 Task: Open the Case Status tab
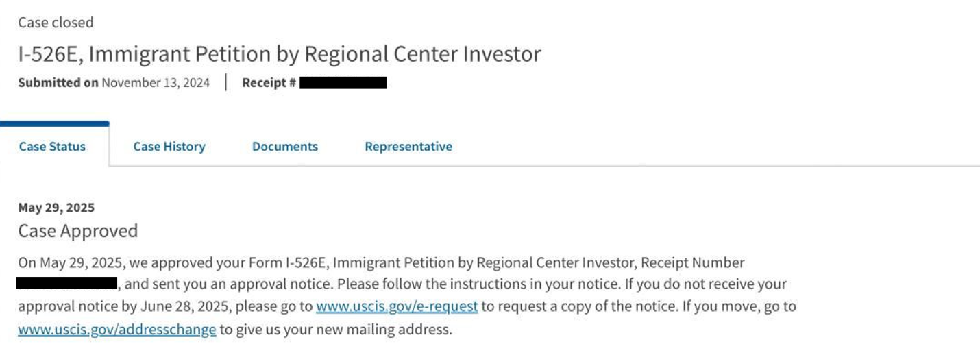(x=52, y=147)
